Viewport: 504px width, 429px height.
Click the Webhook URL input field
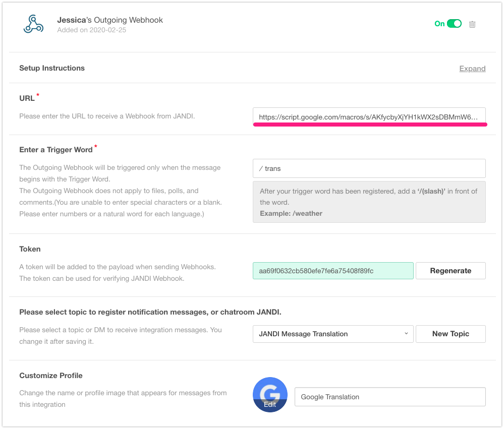coord(369,117)
